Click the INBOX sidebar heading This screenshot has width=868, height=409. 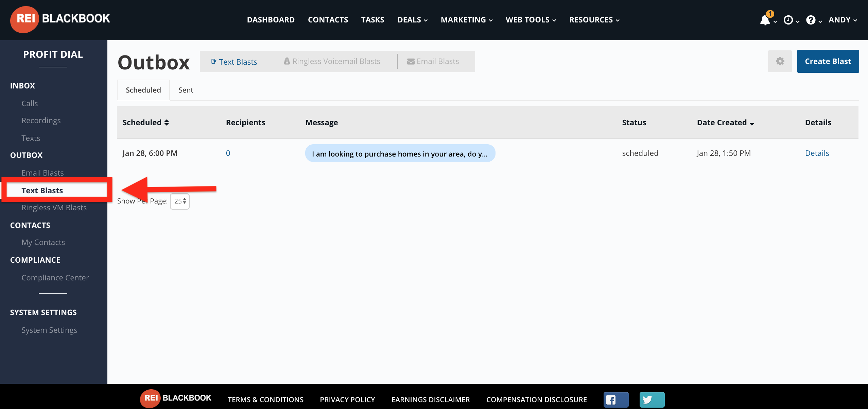click(22, 86)
